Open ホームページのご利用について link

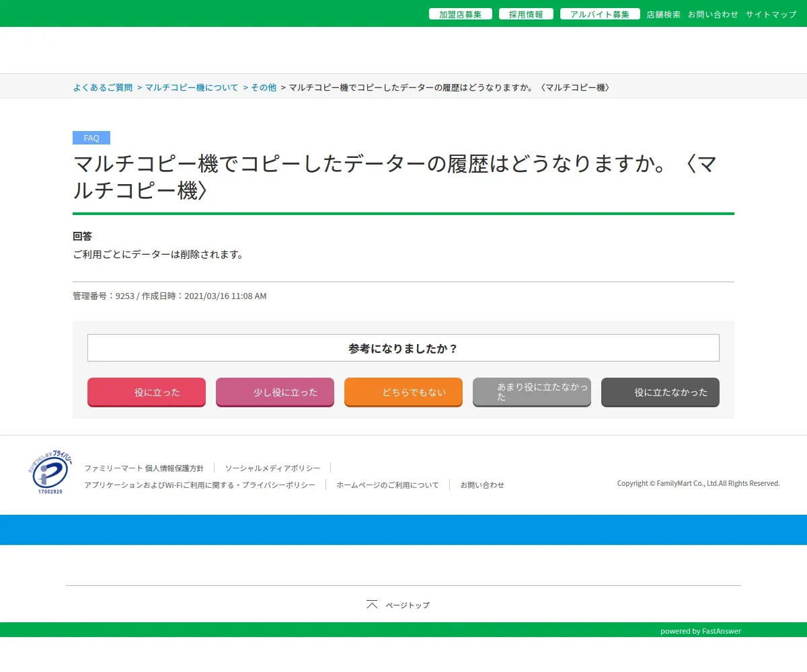pyautogui.click(x=387, y=485)
